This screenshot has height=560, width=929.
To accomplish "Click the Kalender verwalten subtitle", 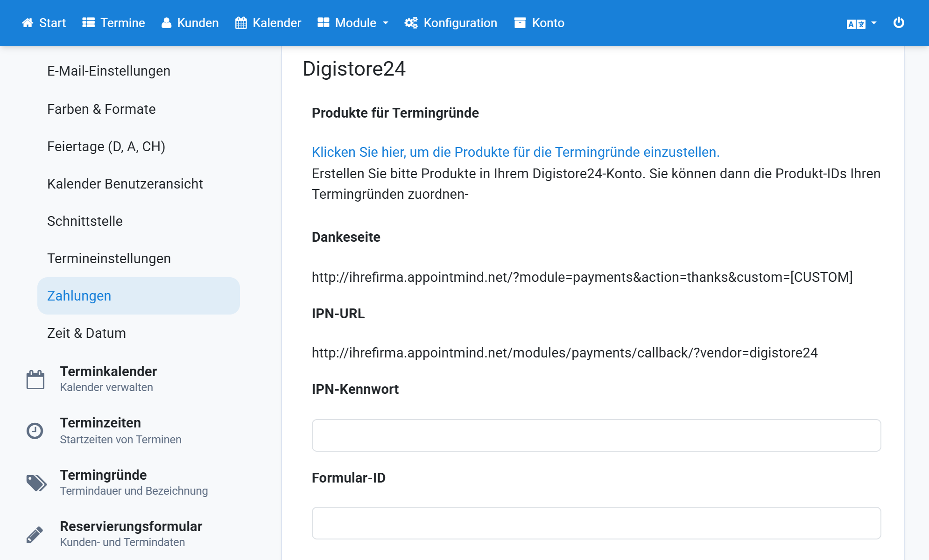I will coord(106,387).
